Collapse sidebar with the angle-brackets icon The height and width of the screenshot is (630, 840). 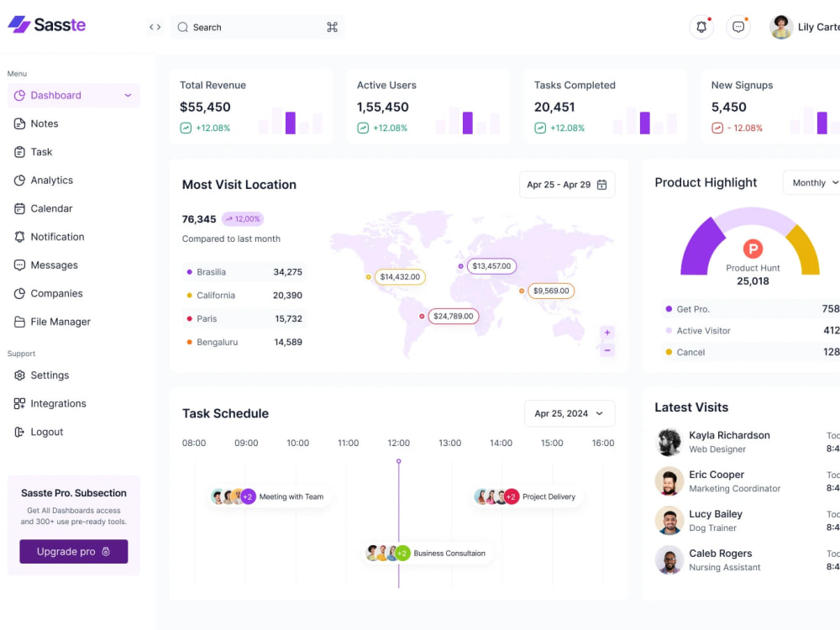(155, 28)
